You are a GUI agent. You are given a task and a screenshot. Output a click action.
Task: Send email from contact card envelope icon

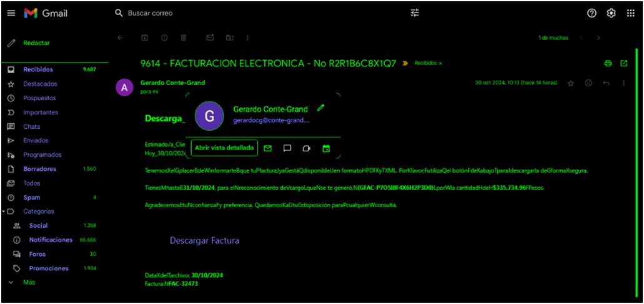click(267, 148)
